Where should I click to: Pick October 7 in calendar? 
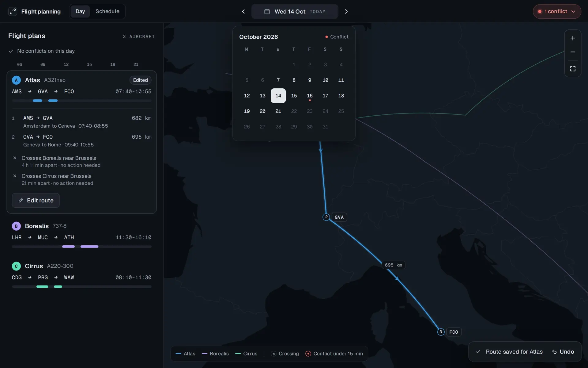pyautogui.click(x=278, y=80)
